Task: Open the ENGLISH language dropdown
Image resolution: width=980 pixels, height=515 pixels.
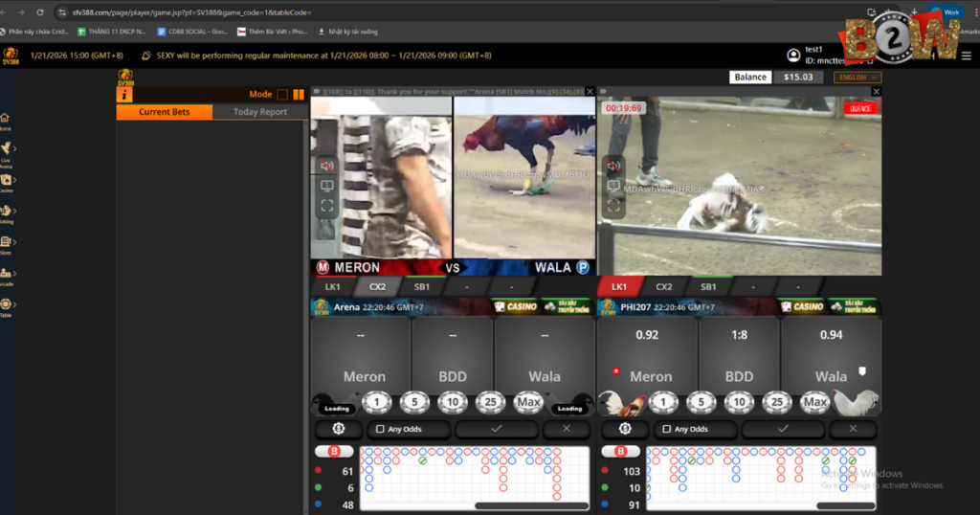Action: coord(857,78)
